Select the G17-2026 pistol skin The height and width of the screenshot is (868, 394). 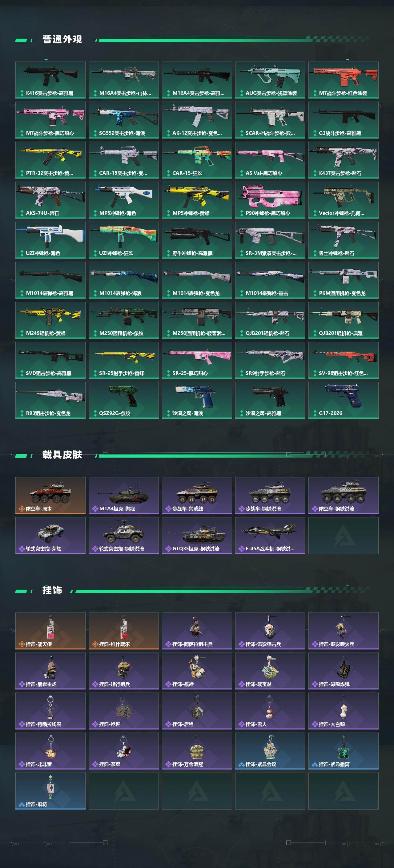tap(344, 400)
